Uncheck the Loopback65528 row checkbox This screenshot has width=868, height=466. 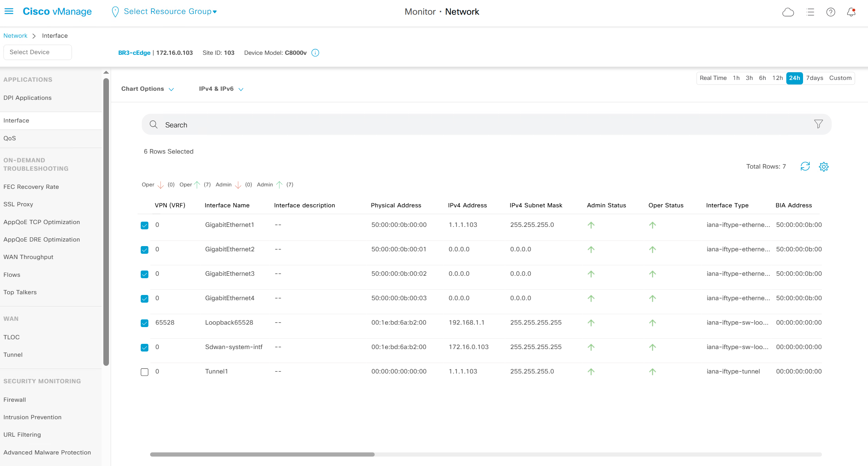(145, 323)
